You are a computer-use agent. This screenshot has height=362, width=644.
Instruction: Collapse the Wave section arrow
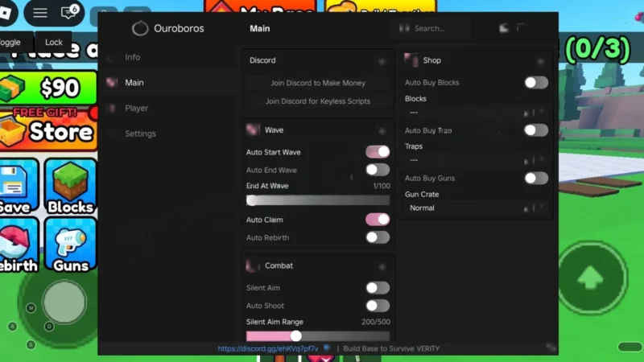click(382, 131)
